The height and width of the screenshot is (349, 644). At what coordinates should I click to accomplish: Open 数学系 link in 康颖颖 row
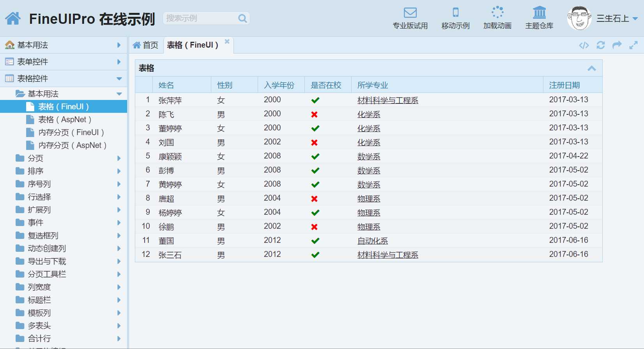(x=369, y=157)
